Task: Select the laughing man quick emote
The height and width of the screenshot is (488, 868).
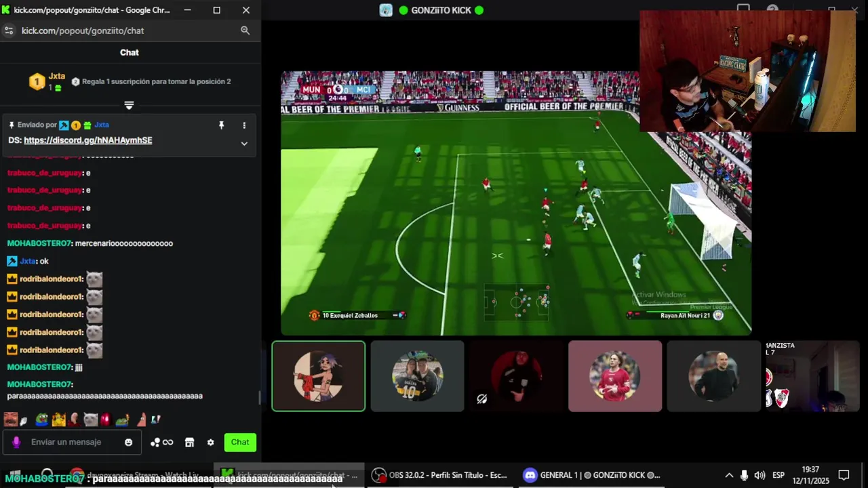Action: tap(11, 420)
